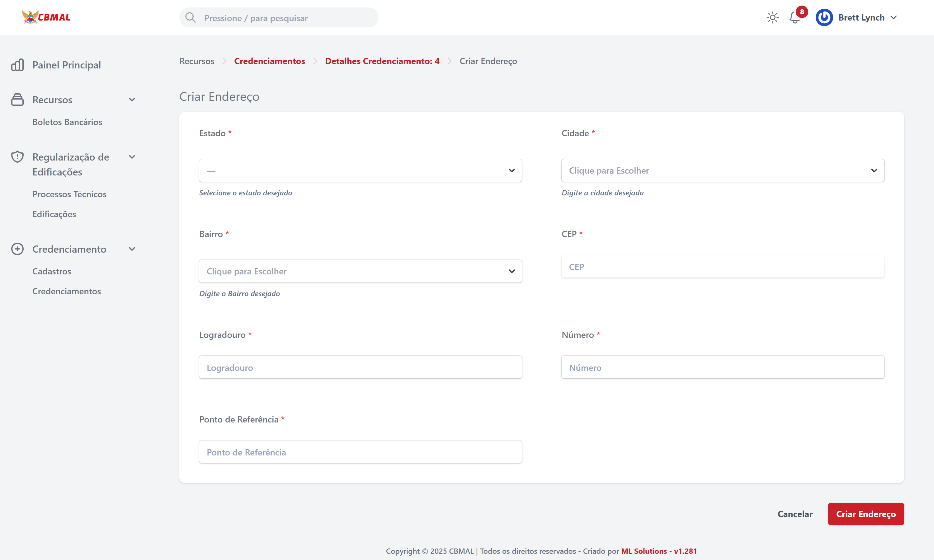
Task: Open the Estado dropdown
Action: [360, 170]
